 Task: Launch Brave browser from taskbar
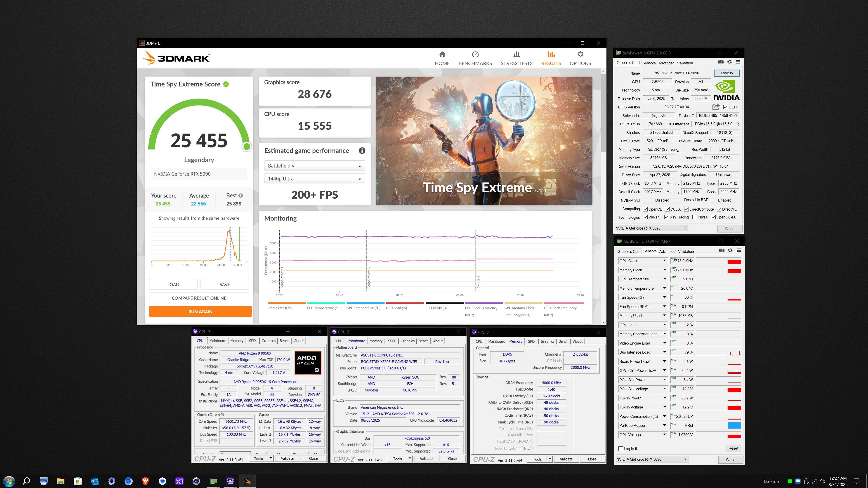[x=146, y=481]
